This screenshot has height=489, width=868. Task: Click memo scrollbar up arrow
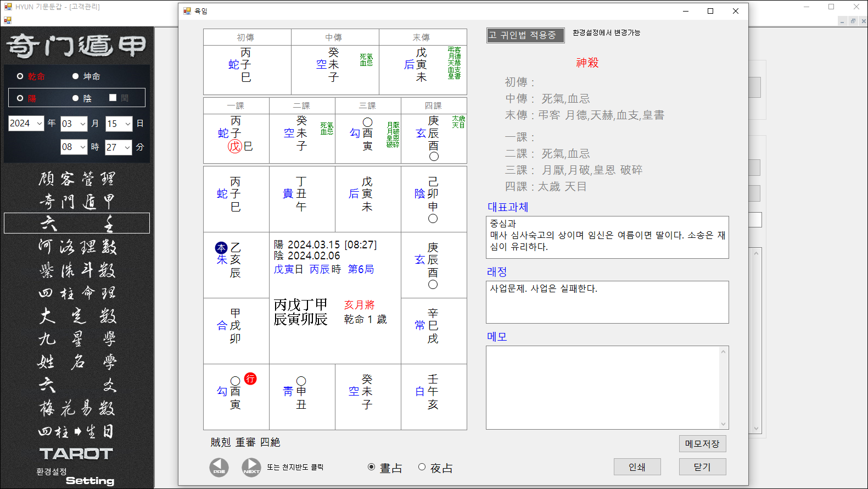click(x=723, y=352)
